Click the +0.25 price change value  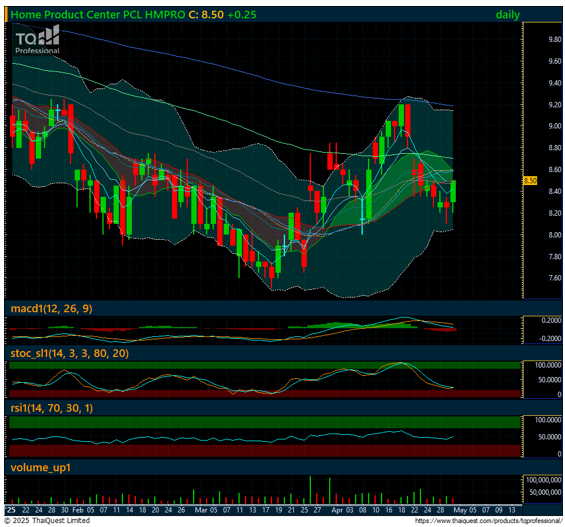242,15
